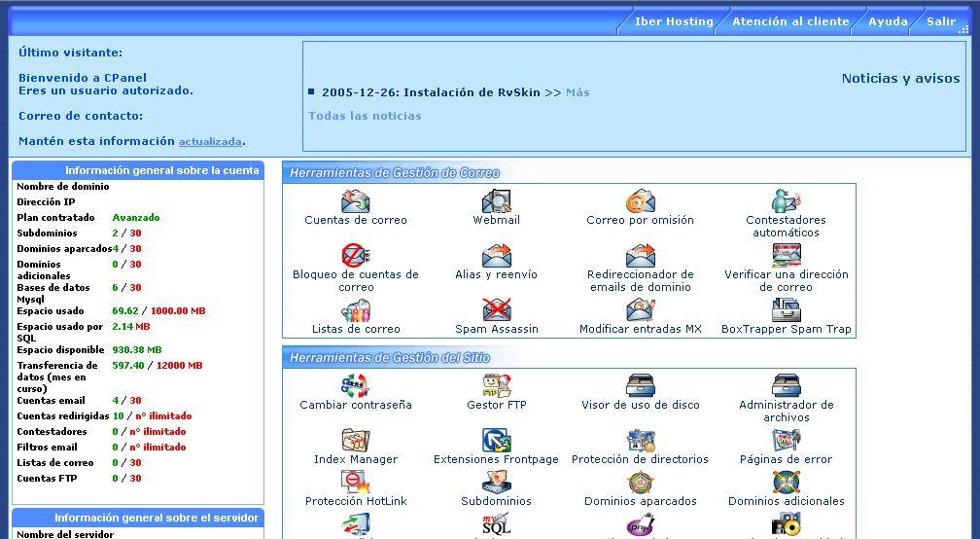Image resolution: width=980 pixels, height=539 pixels.
Task: Click the '2005-12-26: Instalación de RvSkin' news item
Action: tap(431, 92)
